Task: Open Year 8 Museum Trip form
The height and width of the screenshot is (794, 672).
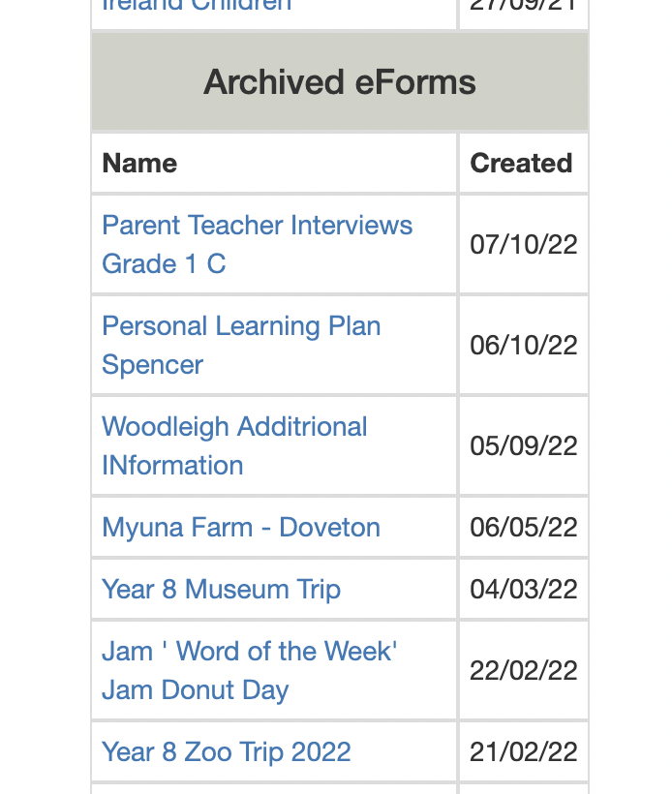Action: 221,590
